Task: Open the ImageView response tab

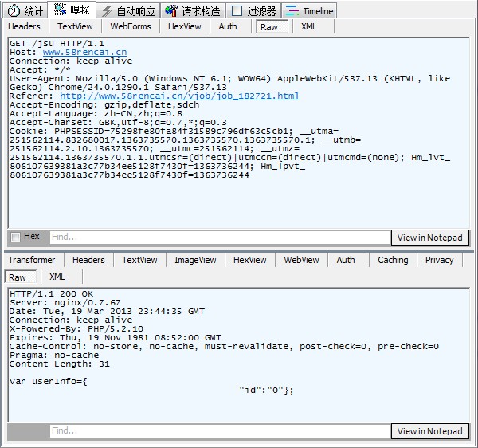Action: 195,260
